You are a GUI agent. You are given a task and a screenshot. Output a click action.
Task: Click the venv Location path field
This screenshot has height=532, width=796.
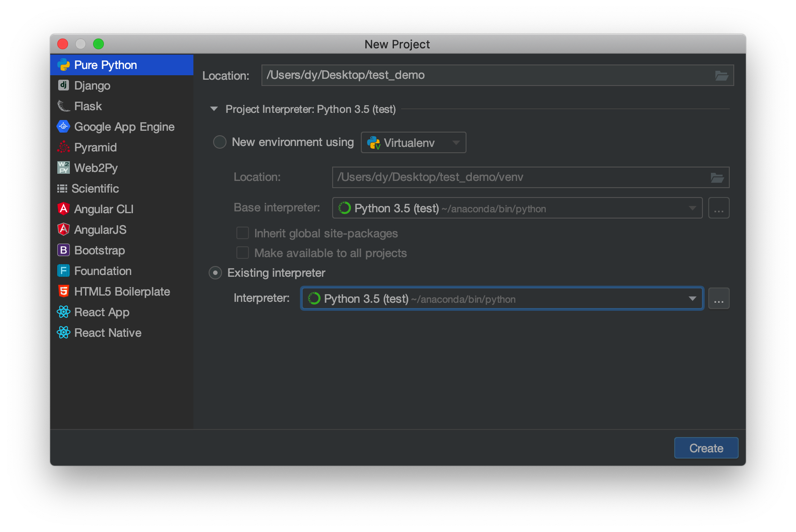[531, 177]
